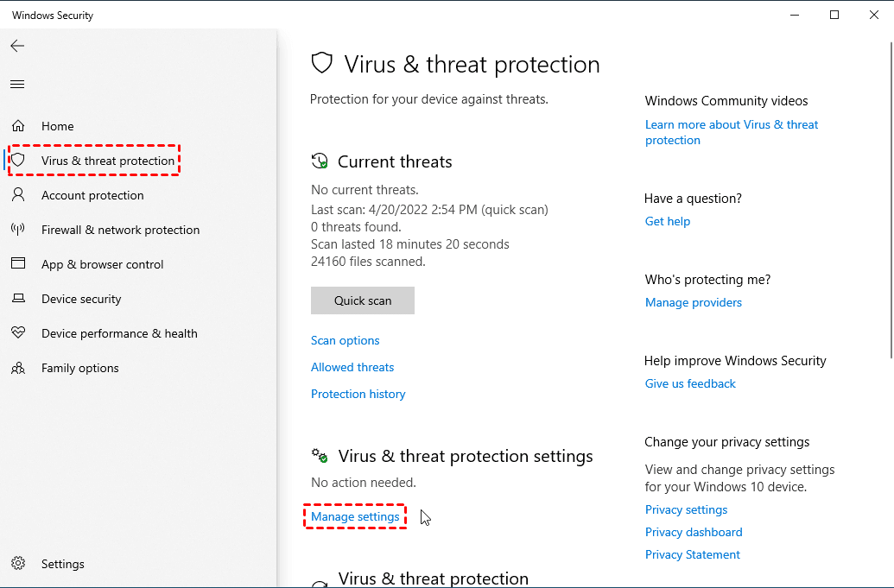This screenshot has height=588, width=894.
Task: Click Manage settings link
Action: click(x=355, y=516)
